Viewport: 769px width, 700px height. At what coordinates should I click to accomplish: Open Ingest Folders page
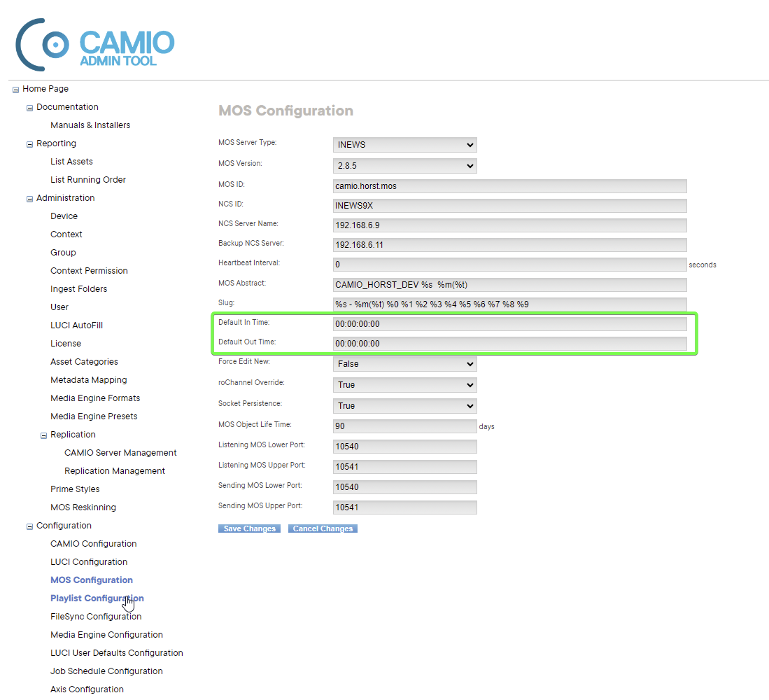point(79,288)
